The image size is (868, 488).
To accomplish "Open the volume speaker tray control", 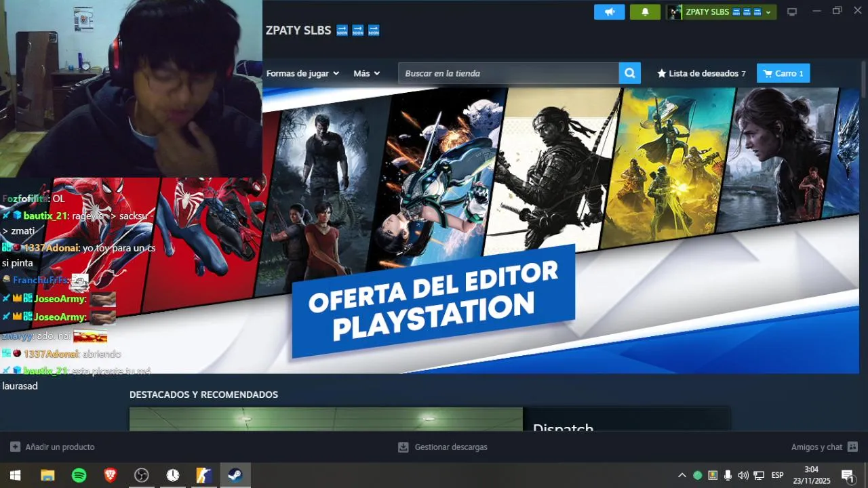I will pos(743,475).
